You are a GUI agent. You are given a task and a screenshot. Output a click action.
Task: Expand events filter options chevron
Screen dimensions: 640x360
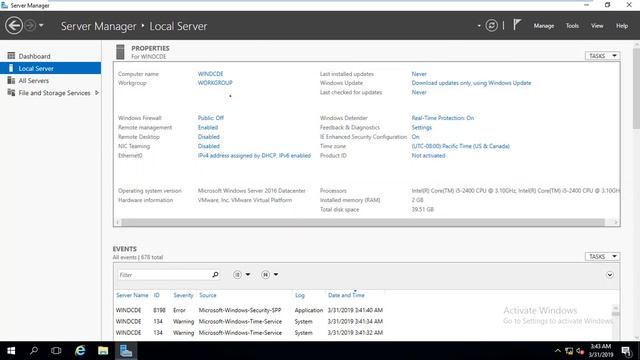[609, 275]
